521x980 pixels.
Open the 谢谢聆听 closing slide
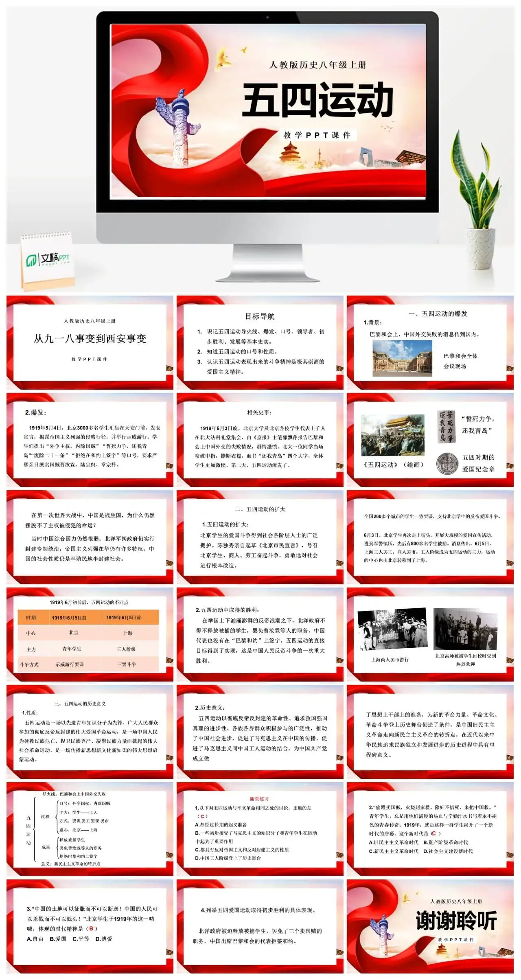(x=430, y=926)
